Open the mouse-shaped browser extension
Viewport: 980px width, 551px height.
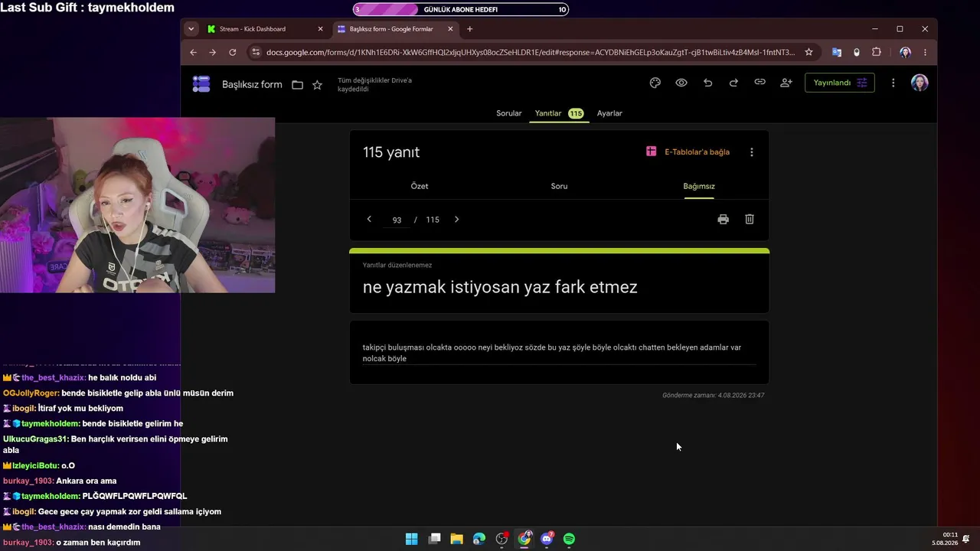(857, 52)
